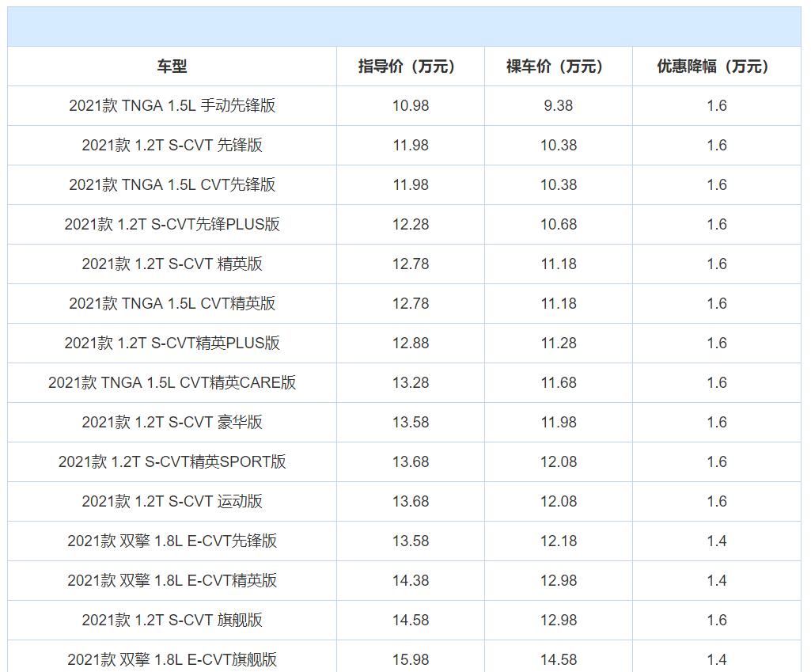Image resolution: width=811 pixels, height=672 pixels.
Task: Select 2021款 1.2T S-CVT 旗舰版 model name
Action: [x=172, y=621]
